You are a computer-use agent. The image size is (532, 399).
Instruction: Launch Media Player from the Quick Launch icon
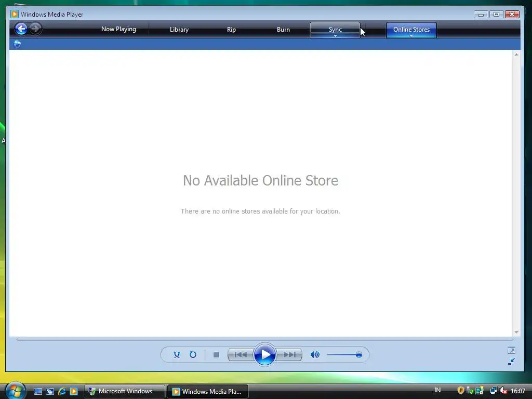(74, 392)
